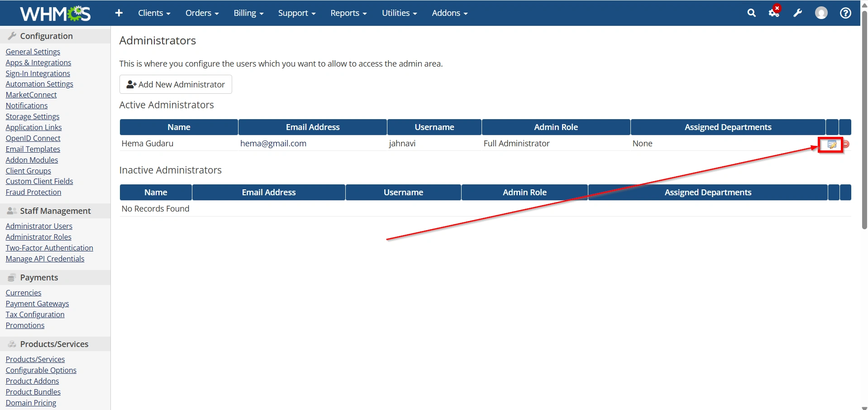Open the plus quick-add menu
This screenshot has width=868, height=410.
coord(119,13)
